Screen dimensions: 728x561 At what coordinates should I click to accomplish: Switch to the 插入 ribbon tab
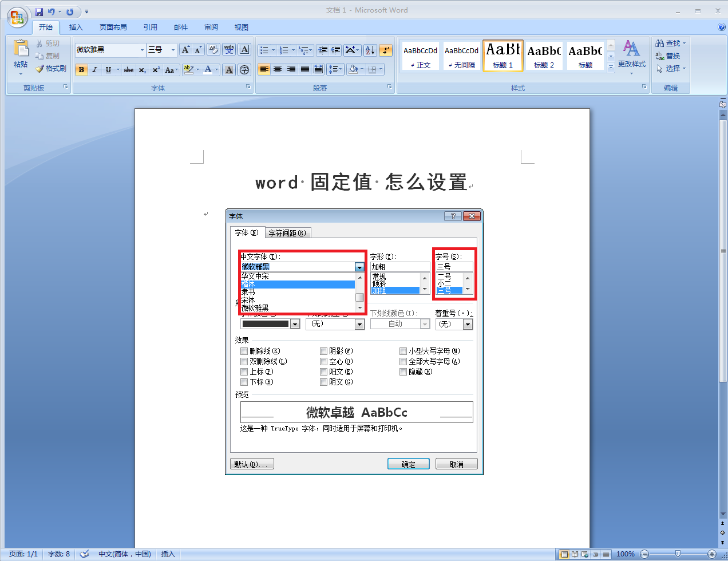click(76, 27)
